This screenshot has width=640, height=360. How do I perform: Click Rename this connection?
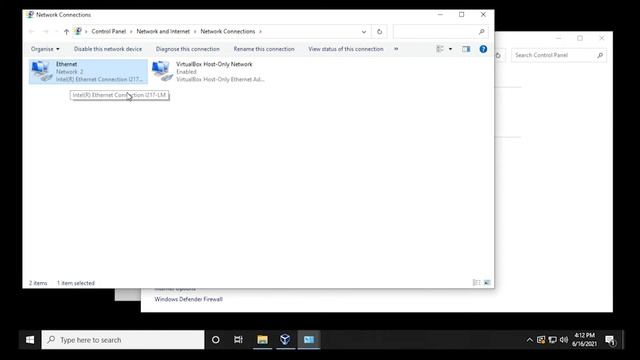coord(264,49)
